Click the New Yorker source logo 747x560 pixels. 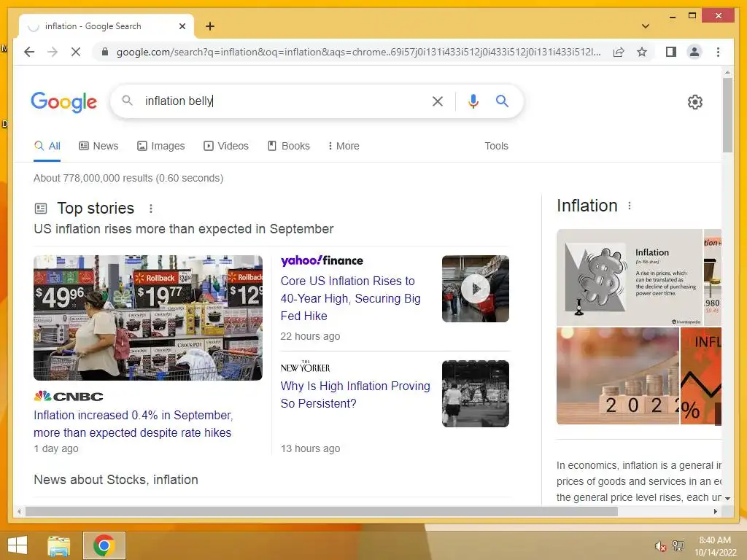[x=306, y=367]
